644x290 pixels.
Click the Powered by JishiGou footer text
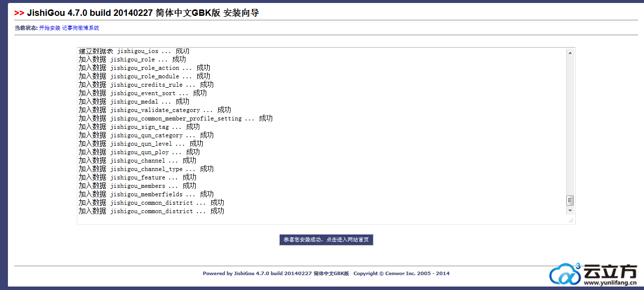coord(276,273)
